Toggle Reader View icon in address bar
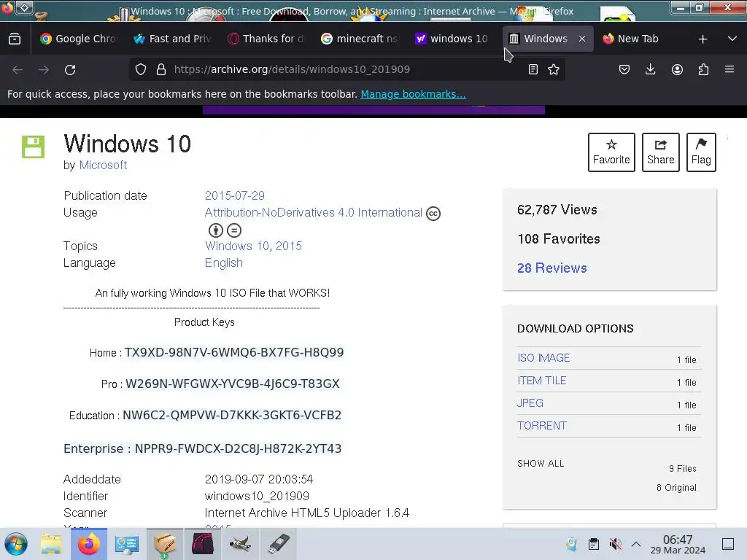The height and width of the screenshot is (560, 747). click(x=533, y=69)
